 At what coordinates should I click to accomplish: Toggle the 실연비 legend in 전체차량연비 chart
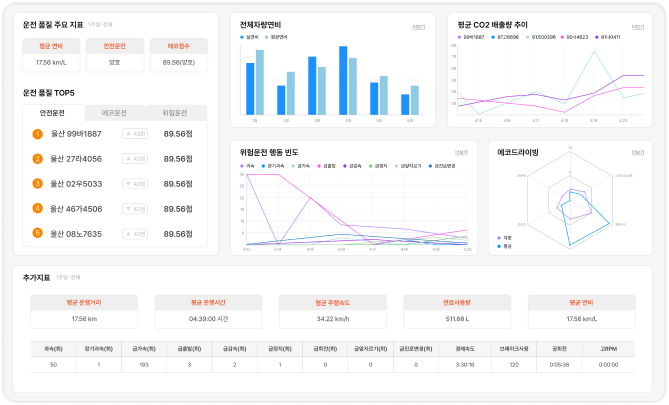(x=251, y=36)
